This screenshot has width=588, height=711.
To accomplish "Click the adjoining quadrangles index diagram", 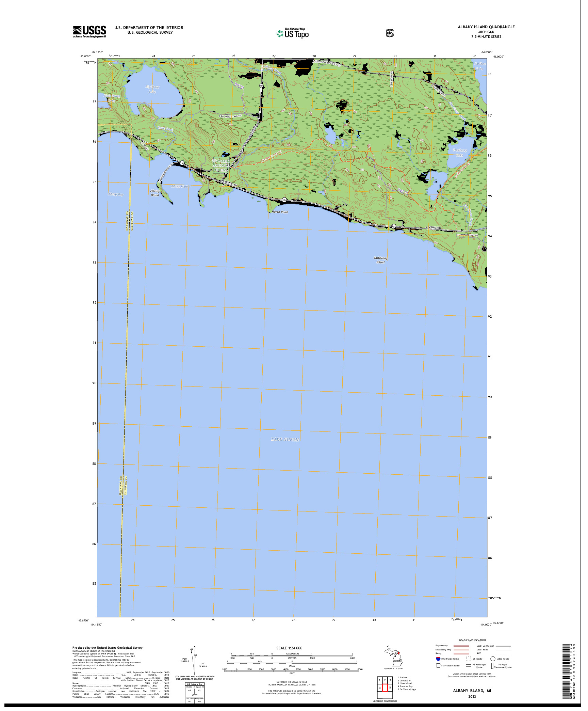I will [385, 688].
